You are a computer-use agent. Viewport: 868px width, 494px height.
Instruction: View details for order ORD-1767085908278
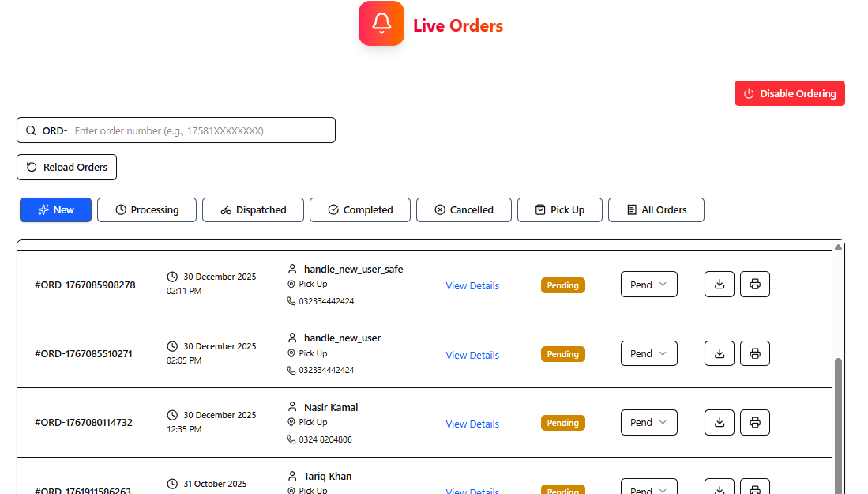(x=472, y=286)
